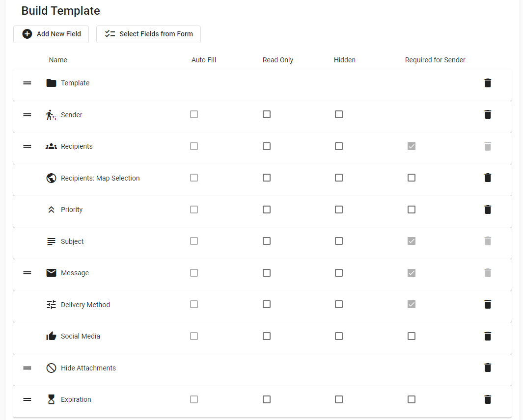The image size is (523, 420).
Task: Enable Read Only for Priority
Action: (267, 210)
